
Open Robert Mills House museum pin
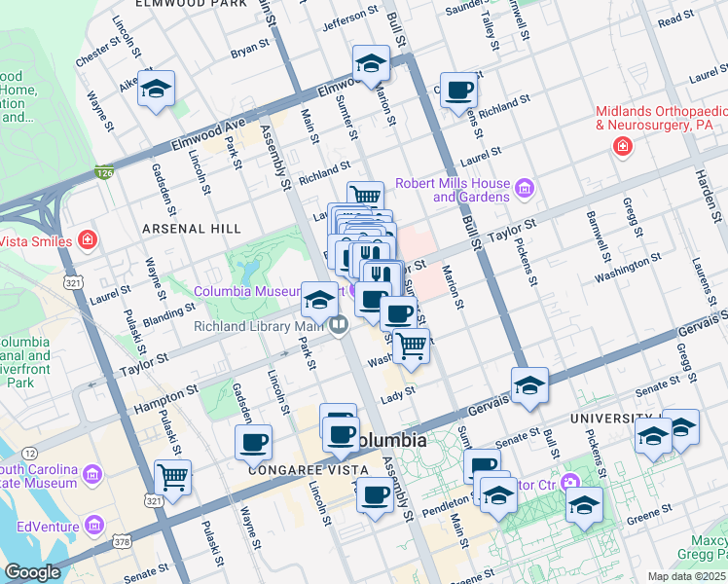click(526, 189)
